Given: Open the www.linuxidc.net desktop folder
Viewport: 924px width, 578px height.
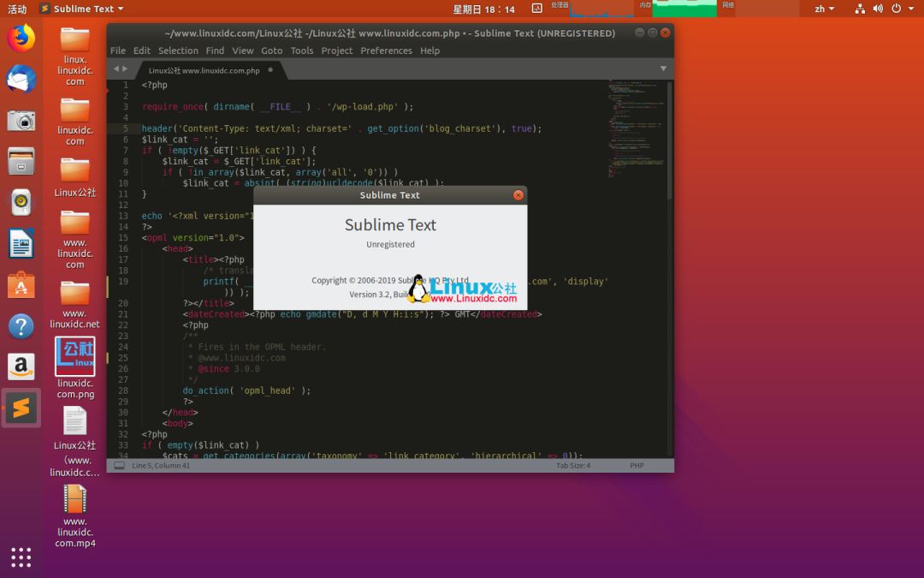Looking at the screenshot, I should pyautogui.click(x=74, y=304).
